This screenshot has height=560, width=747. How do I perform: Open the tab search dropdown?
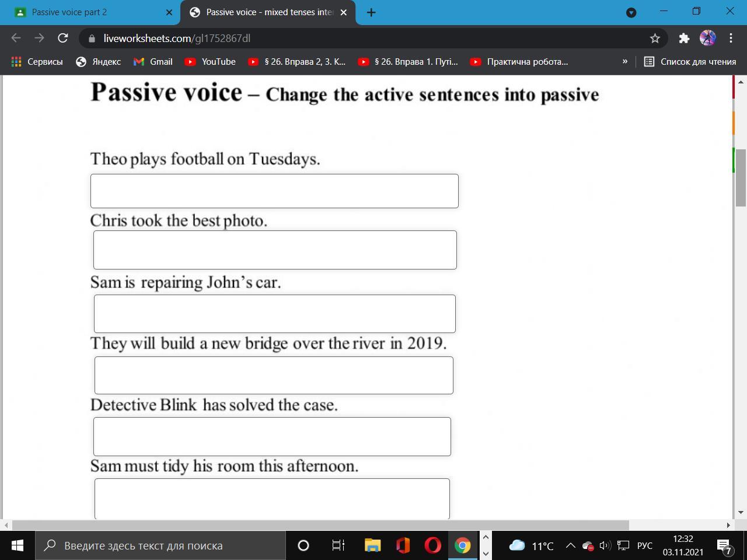point(631,12)
